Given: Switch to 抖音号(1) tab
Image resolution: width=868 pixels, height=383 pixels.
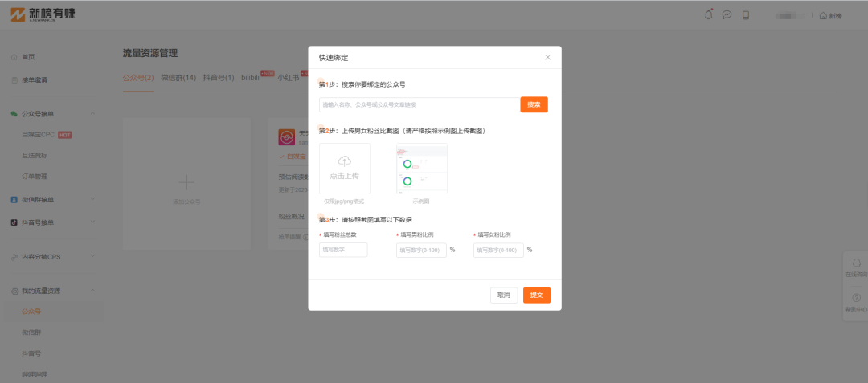Looking at the screenshot, I should pos(219,78).
